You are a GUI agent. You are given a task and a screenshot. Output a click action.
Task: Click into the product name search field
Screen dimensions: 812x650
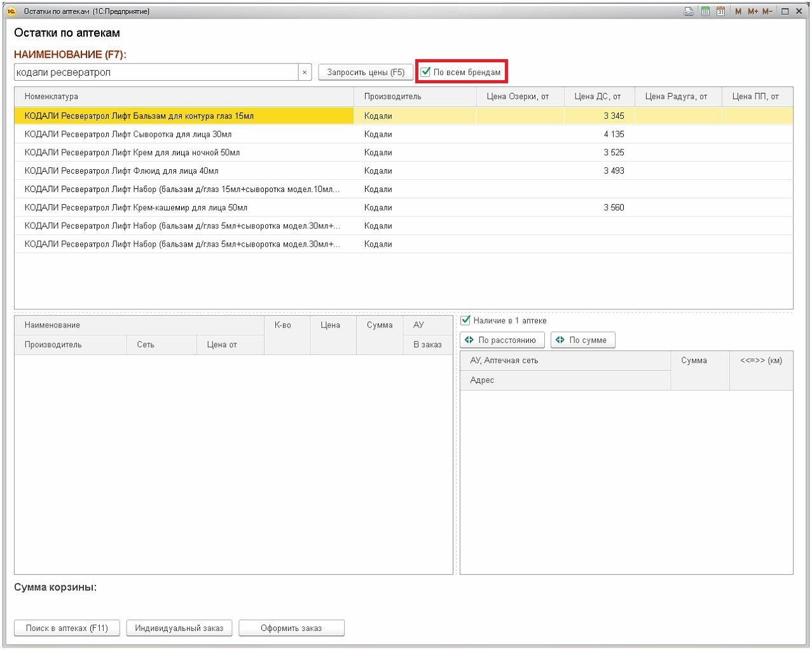tap(156, 73)
